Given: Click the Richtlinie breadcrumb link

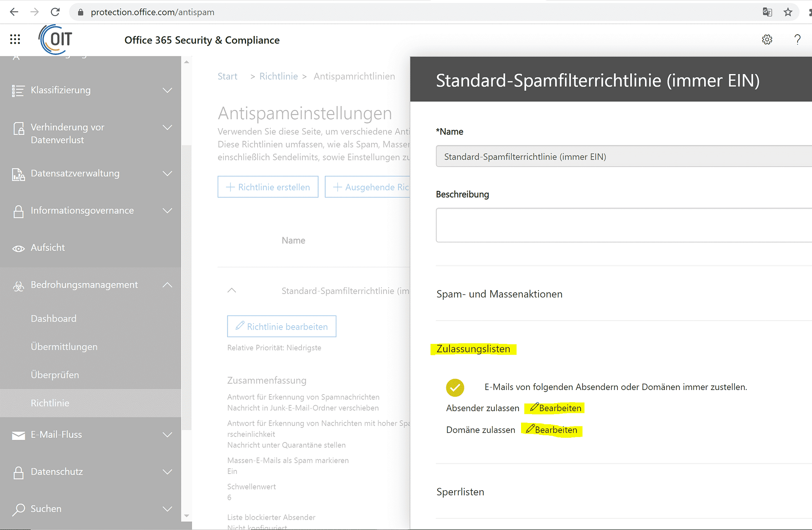Looking at the screenshot, I should click(279, 77).
